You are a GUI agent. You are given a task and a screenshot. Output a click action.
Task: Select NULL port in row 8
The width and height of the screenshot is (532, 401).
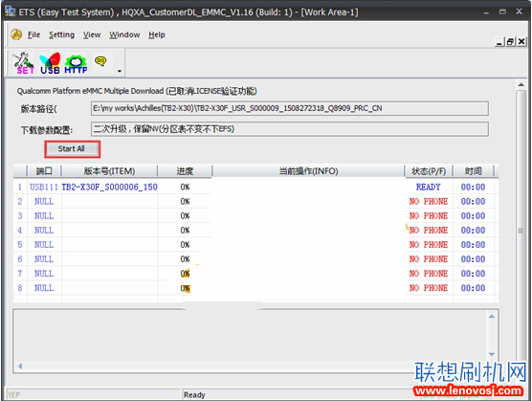(44, 288)
